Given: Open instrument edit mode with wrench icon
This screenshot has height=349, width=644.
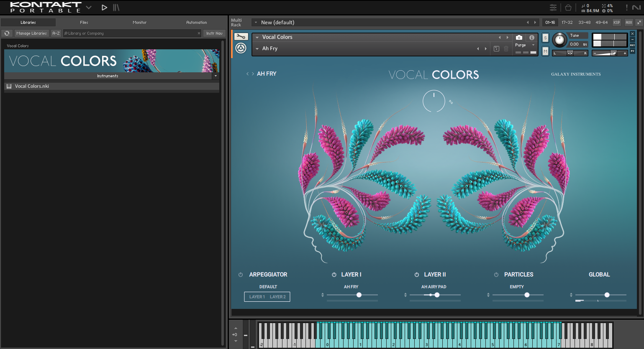Looking at the screenshot, I should pos(241,37).
